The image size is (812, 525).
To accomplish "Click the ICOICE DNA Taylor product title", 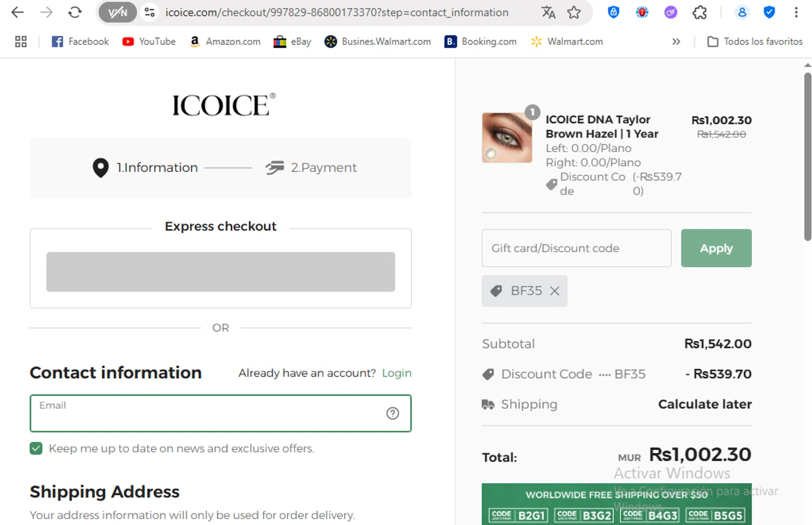I will [x=602, y=127].
